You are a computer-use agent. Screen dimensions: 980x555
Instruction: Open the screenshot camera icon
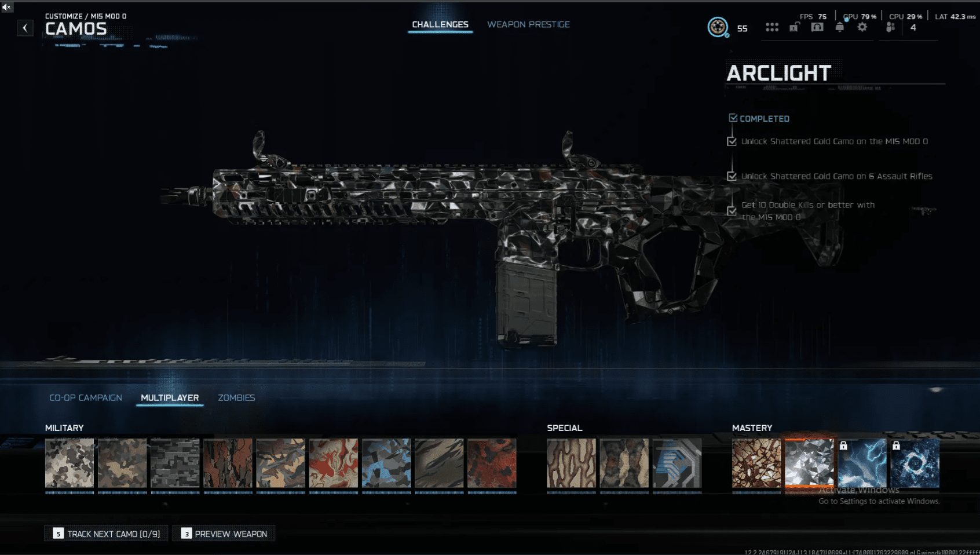point(817,27)
